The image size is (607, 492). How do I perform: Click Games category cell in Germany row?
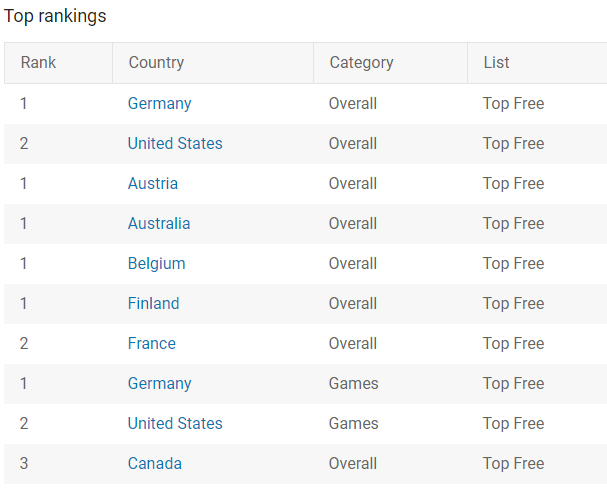click(353, 384)
